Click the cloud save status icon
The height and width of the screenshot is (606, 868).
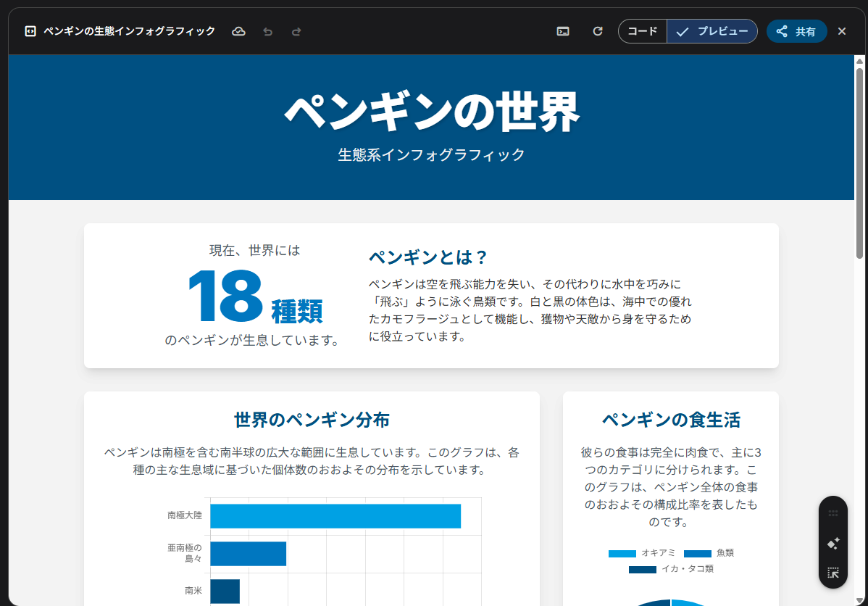238,31
